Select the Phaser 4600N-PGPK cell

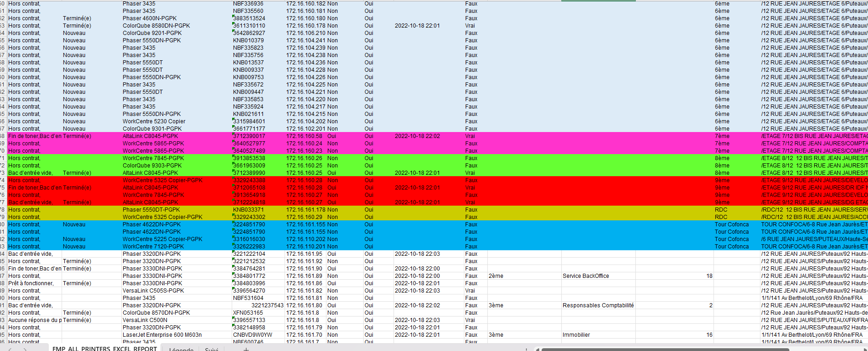tap(149, 18)
